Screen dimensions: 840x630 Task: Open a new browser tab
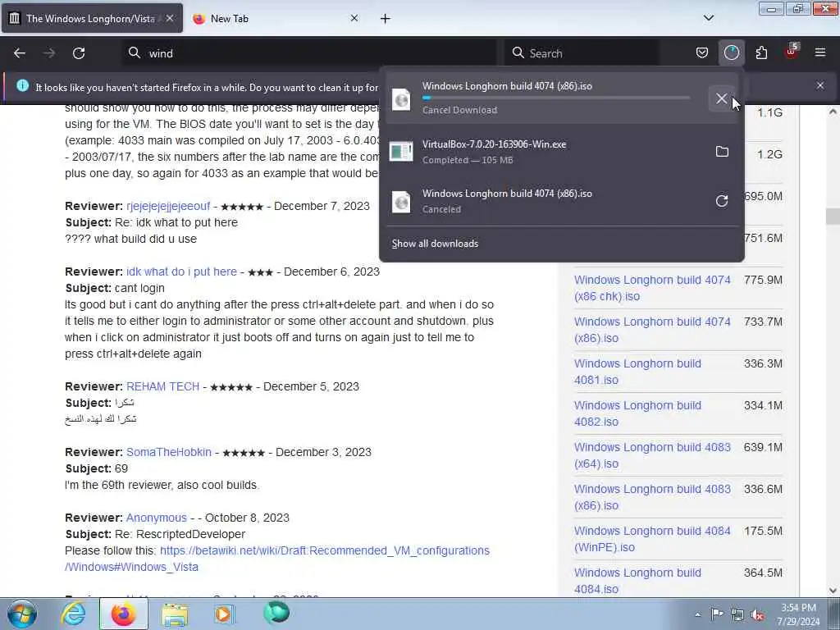click(x=386, y=19)
